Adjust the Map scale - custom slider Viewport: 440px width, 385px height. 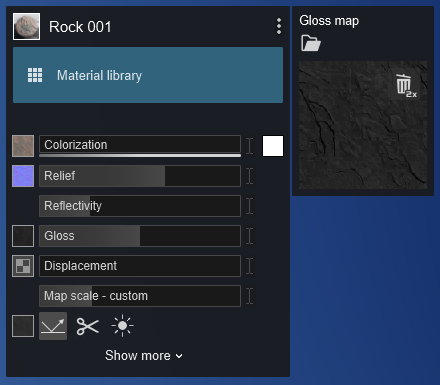tap(140, 296)
